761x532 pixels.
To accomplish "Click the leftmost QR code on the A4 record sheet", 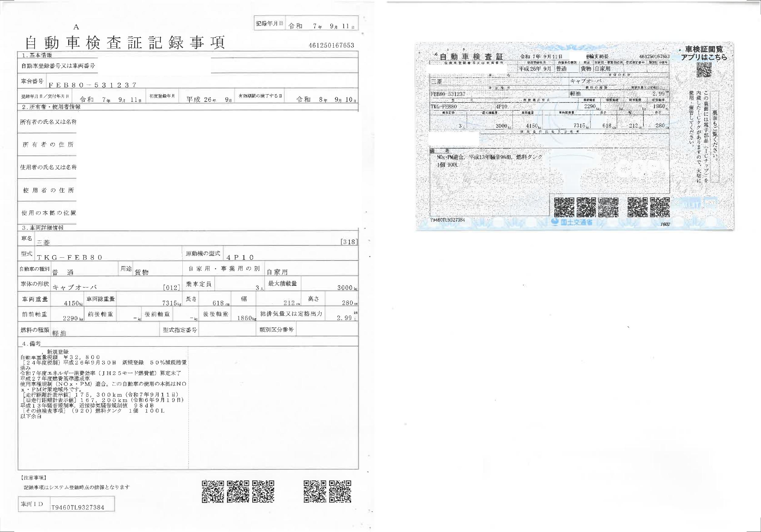I will coord(212,491).
